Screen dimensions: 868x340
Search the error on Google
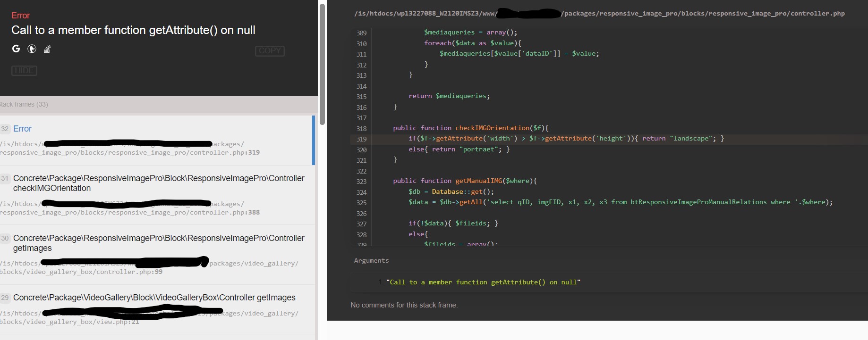pyautogui.click(x=16, y=49)
